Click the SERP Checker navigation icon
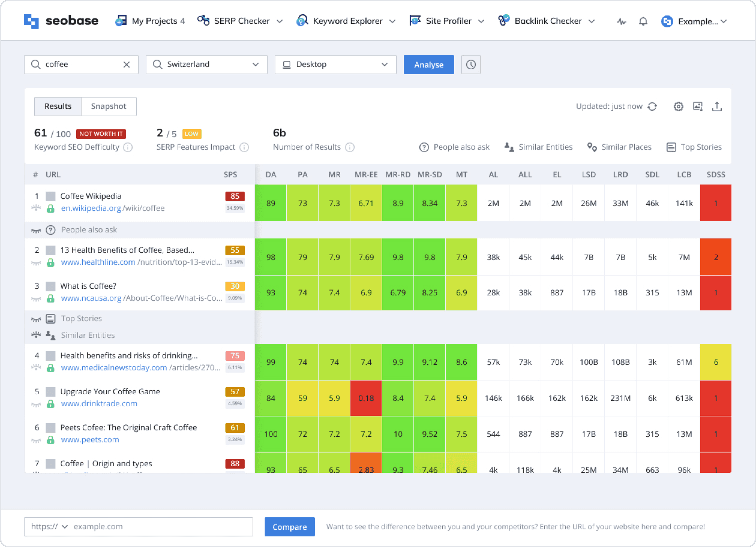 (202, 21)
